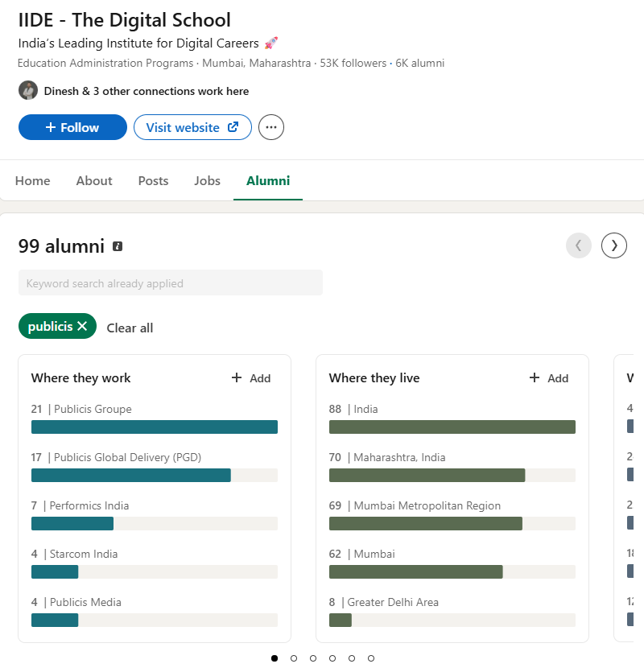This screenshot has height=668, width=644.
Task: Switch to the Posts tab
Action: pos(153,180)
